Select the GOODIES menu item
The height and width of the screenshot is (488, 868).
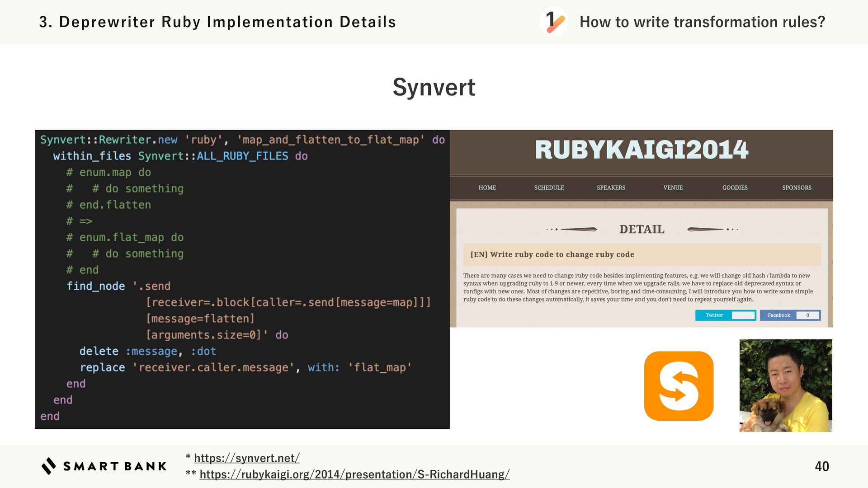point(735,188)
